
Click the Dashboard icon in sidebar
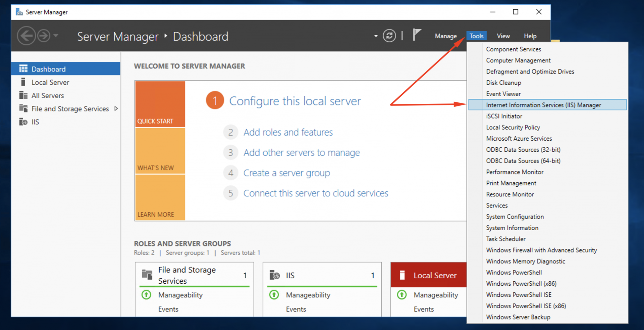pos(23,69)
